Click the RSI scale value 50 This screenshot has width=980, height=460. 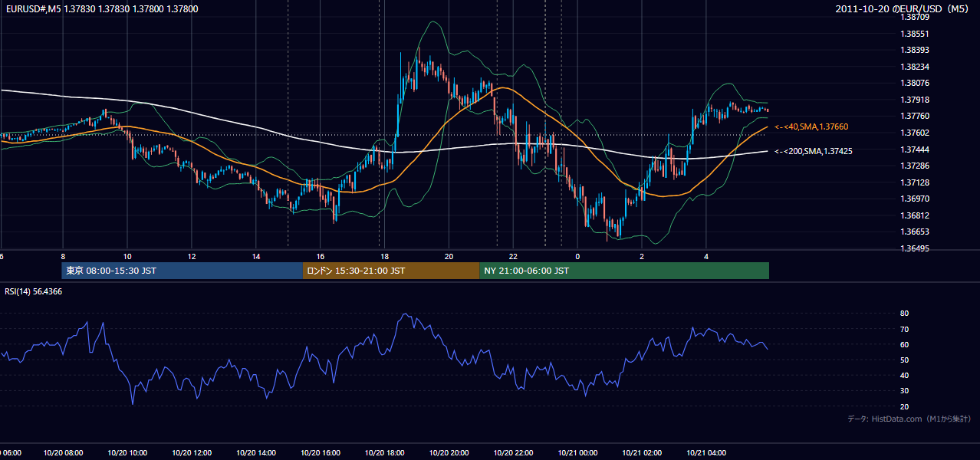coord(905,360)
